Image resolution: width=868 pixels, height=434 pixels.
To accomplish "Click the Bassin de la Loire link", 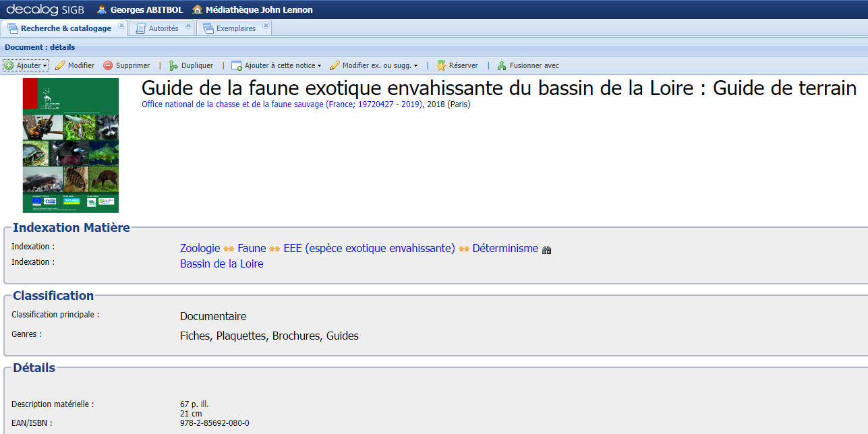I will [x=221, y=263].
